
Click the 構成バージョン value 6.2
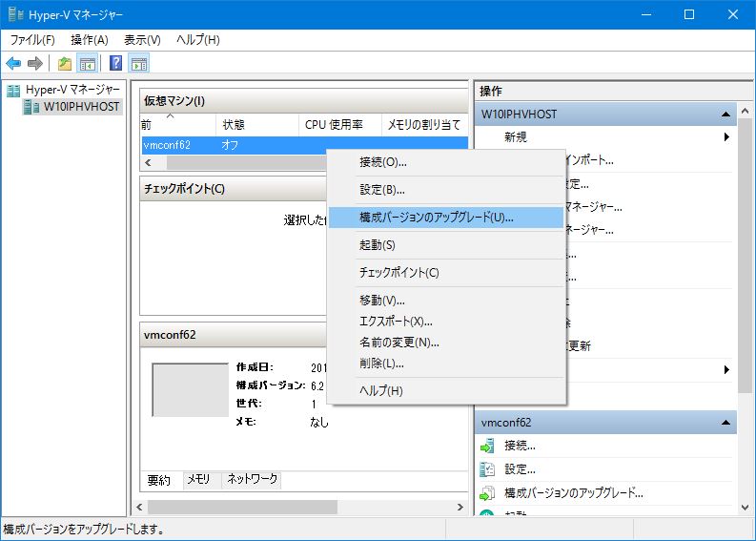317,386
